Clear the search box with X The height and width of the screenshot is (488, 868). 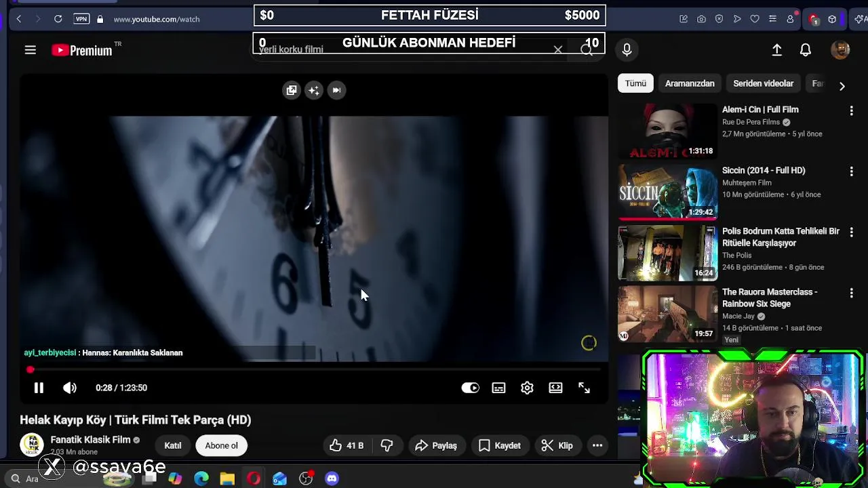557,49
